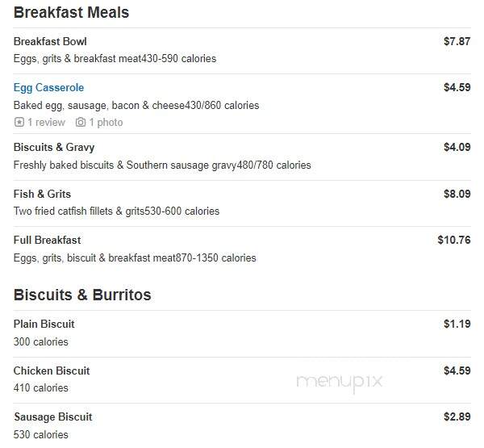Click the $8.09 Fish & Grits price
Screen dimensions: 484x448
(x=457, y=194)
